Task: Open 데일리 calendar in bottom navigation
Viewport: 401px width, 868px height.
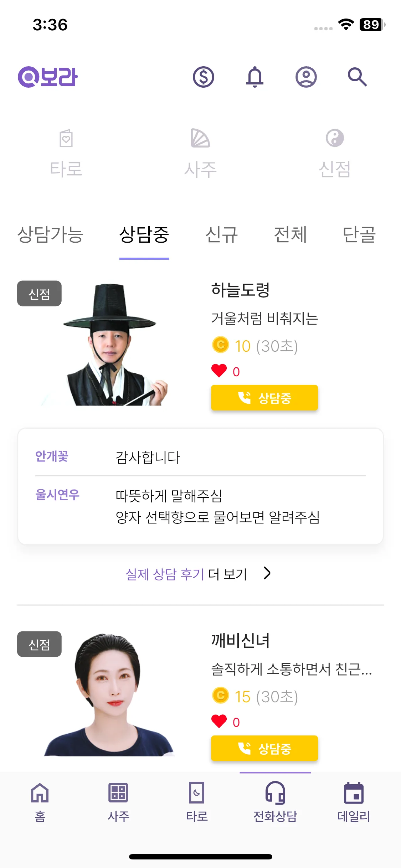Action: 354,802
